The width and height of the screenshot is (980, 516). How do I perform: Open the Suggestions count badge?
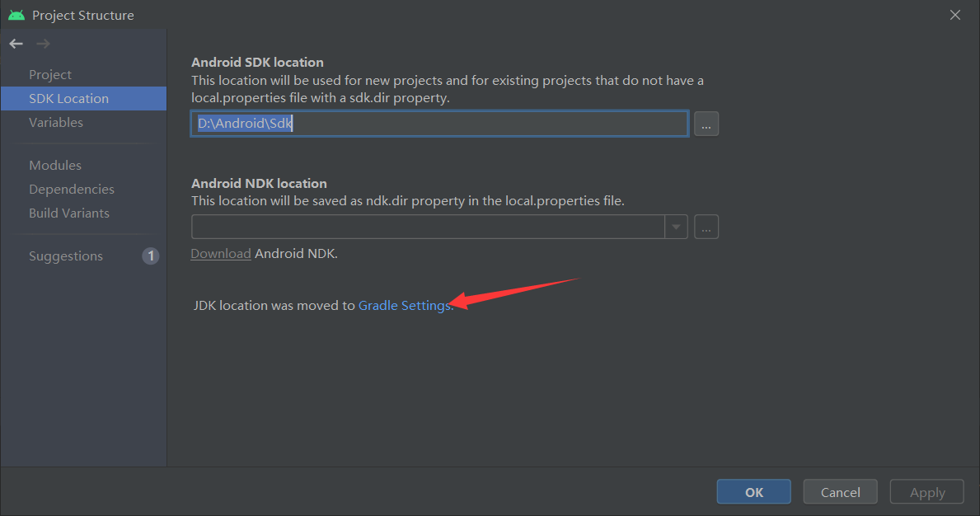[151, 256]
